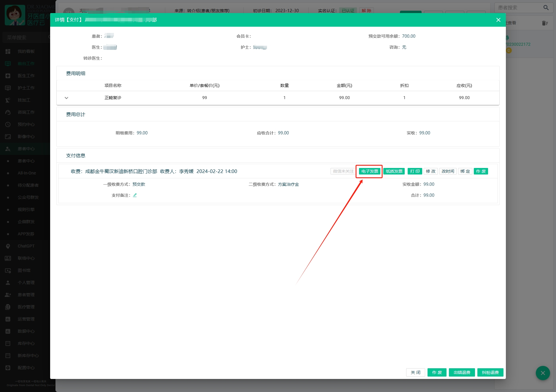556x392 pixels.
Task: Click the ChatGPT sidebar icon
Action: click(x=8, y=246)
